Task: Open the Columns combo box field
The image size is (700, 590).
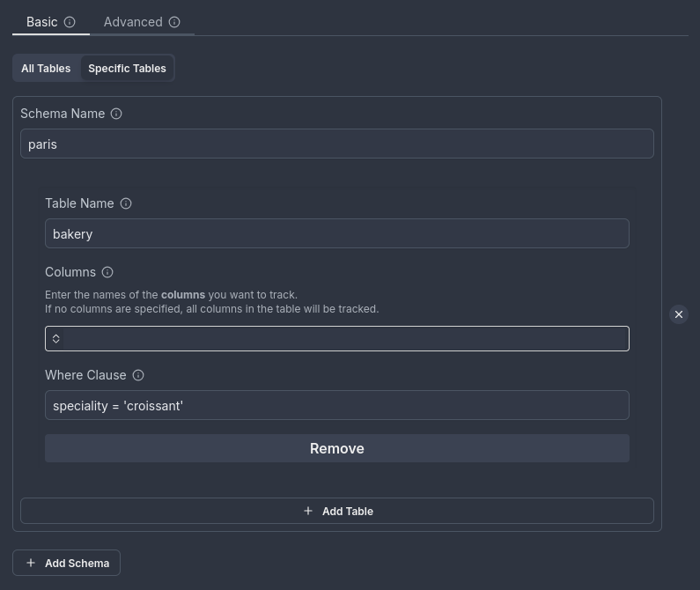Action: tap(345, 339)
